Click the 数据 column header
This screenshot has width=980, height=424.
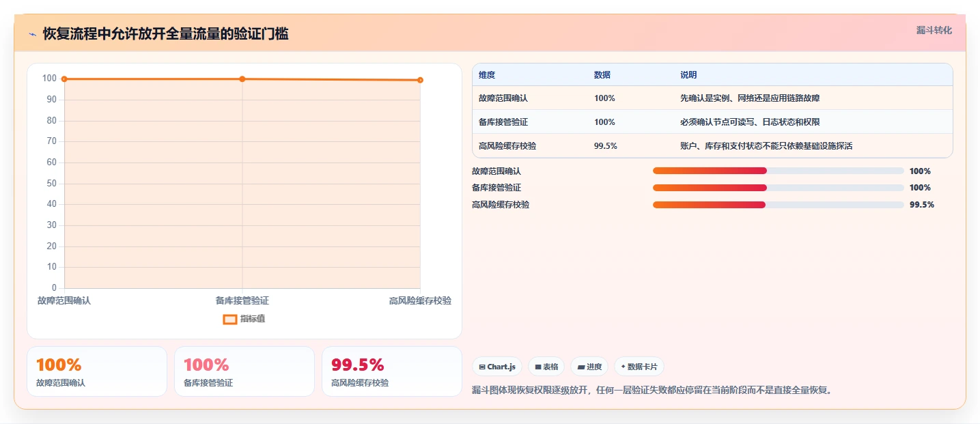(602, 74)
